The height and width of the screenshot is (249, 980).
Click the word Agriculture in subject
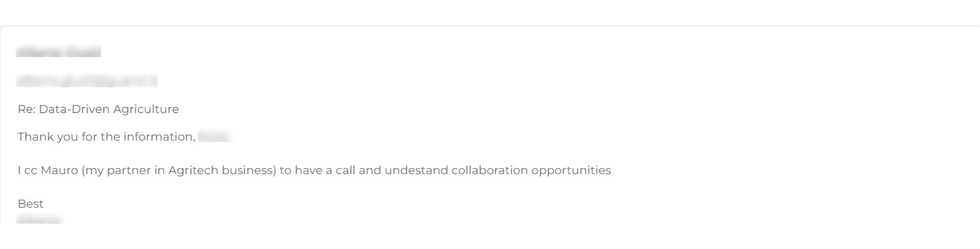tap(146, 109)
